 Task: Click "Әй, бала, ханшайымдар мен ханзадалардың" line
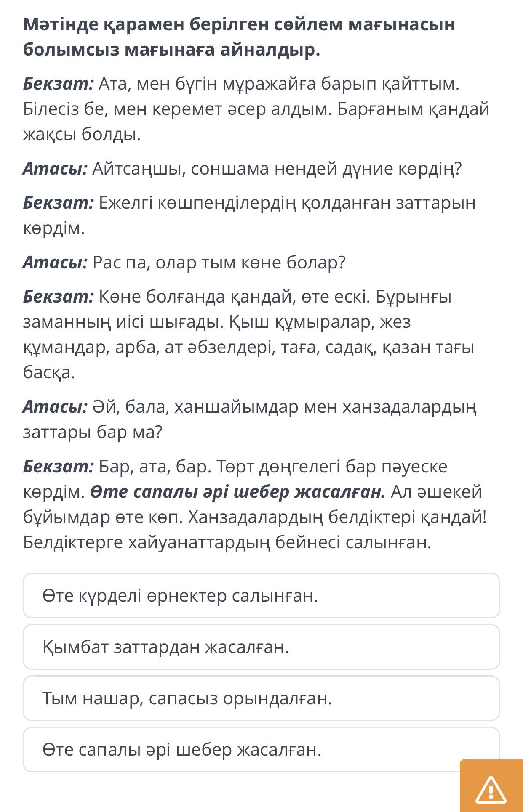pos(284,407)
